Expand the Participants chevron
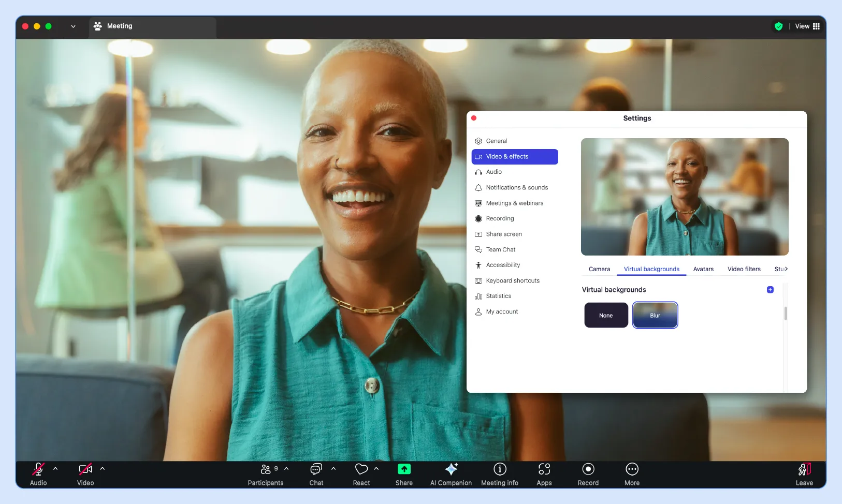Viewport: 842px width, 504px height. [x=286, y=468]
